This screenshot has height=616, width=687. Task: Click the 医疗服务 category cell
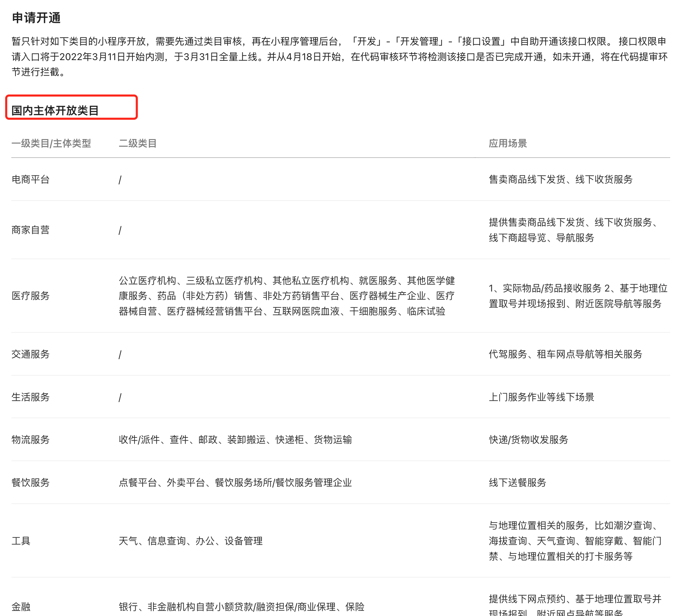pyautogui.click(x=31, y=296)
